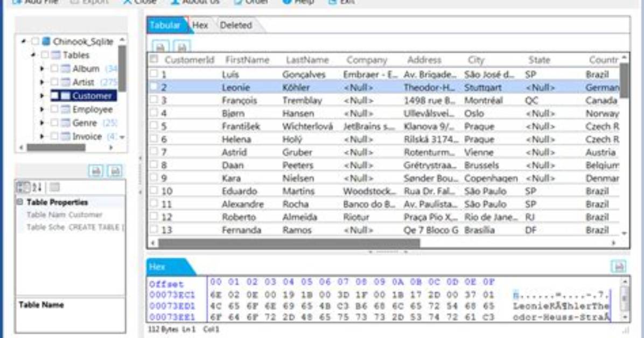Click the Table Sche CREATE TABLE property
Viewport: 644px width, 338px height.
(x=70, y=227)
